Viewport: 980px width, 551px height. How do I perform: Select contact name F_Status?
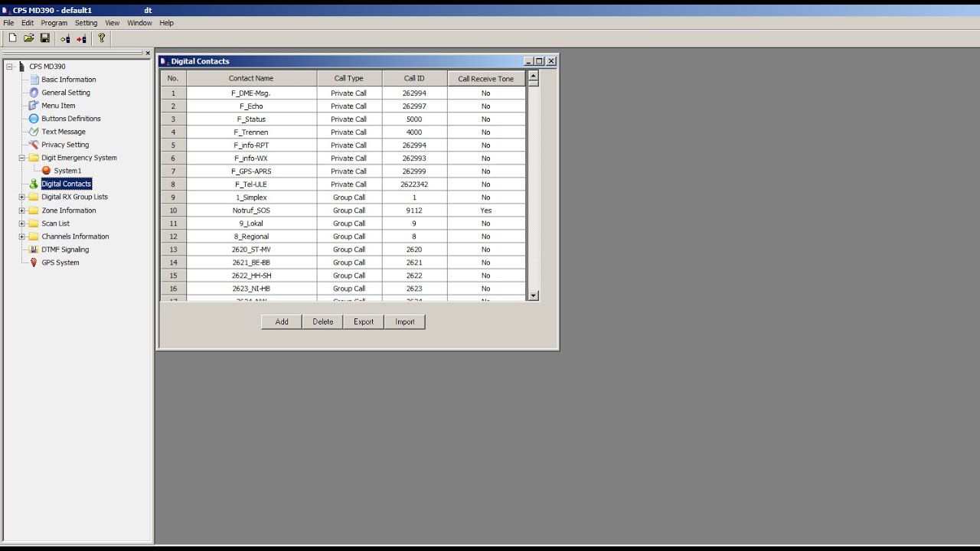click(x=251, y=119)
